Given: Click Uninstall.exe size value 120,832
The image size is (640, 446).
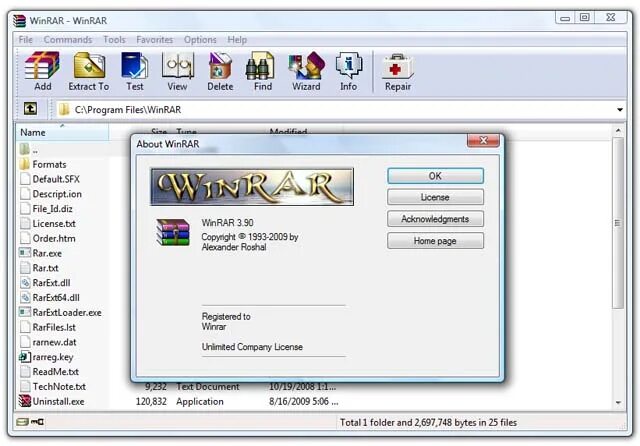Looking at the screenshot, I should [151, 402].
